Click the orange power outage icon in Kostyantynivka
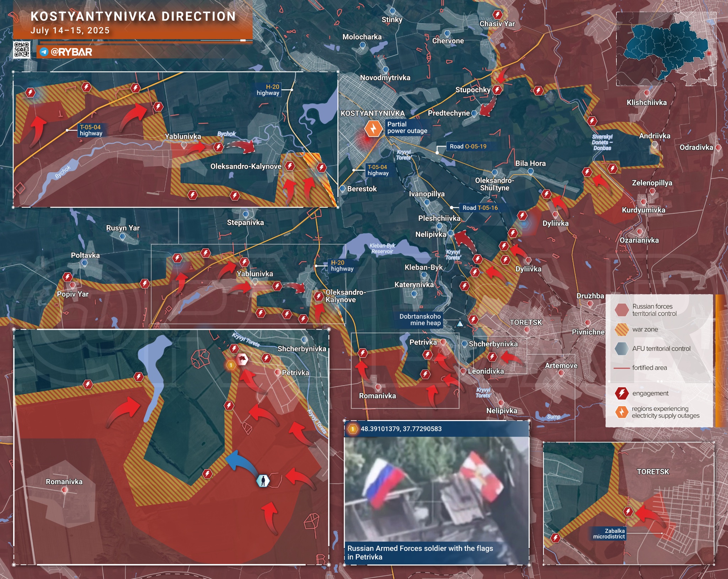The width and height of the screenshot is (728, 579). [x=373, y=128]
